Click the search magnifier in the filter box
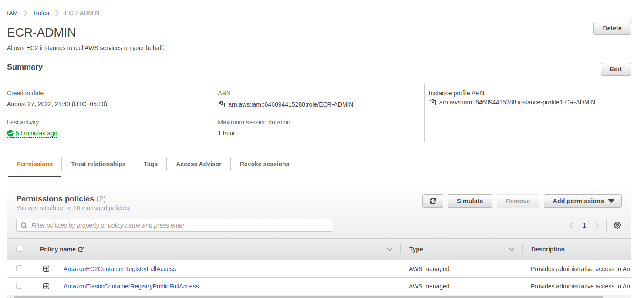The height and width of the screenshot is (298, 644). (x=24, y=225)
